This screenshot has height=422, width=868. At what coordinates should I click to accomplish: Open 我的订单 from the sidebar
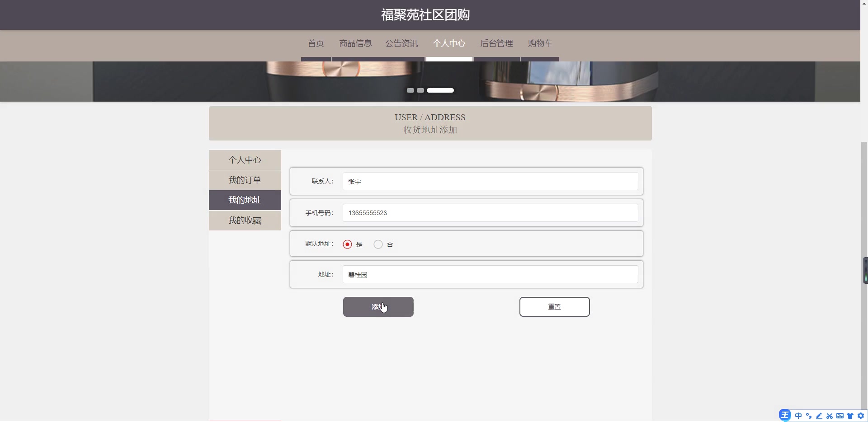[245, 180]
